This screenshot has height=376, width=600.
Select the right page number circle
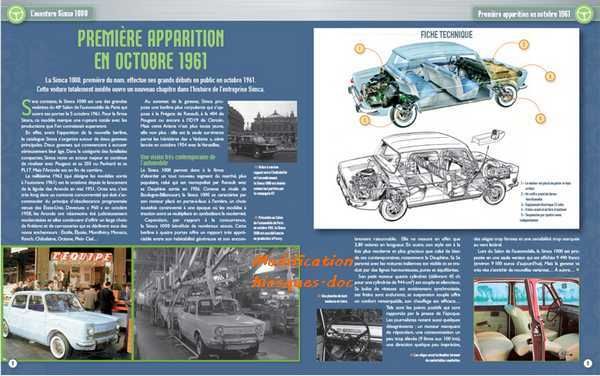(588, 363)
